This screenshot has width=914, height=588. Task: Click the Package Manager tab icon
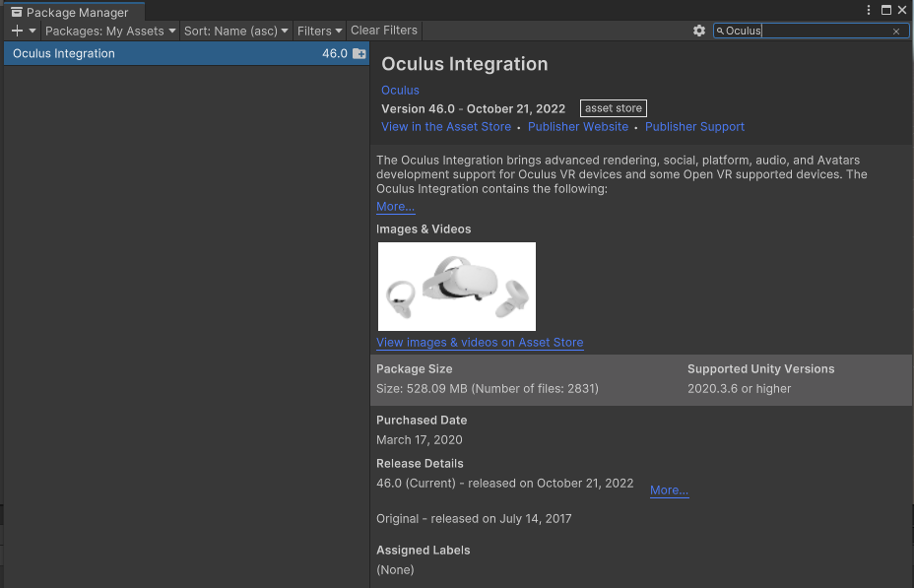pyautogui.click(x=17, y=13)
